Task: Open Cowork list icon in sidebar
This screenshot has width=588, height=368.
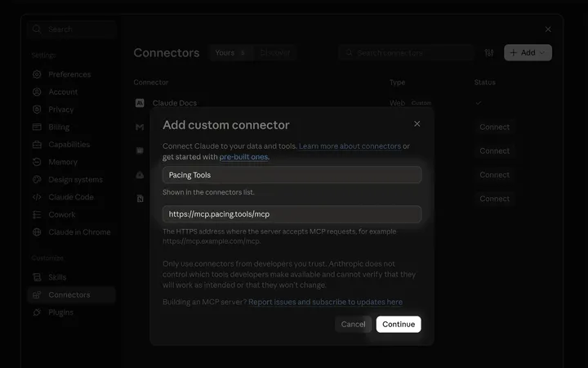Action: pos(37,214)
